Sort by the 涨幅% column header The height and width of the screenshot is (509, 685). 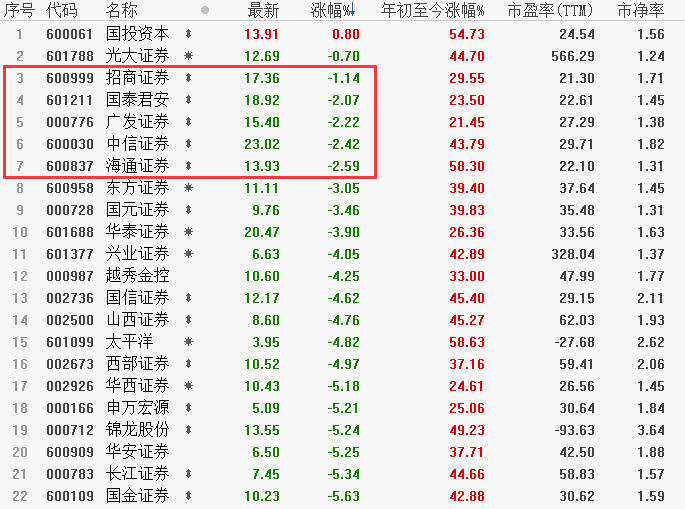333,10
